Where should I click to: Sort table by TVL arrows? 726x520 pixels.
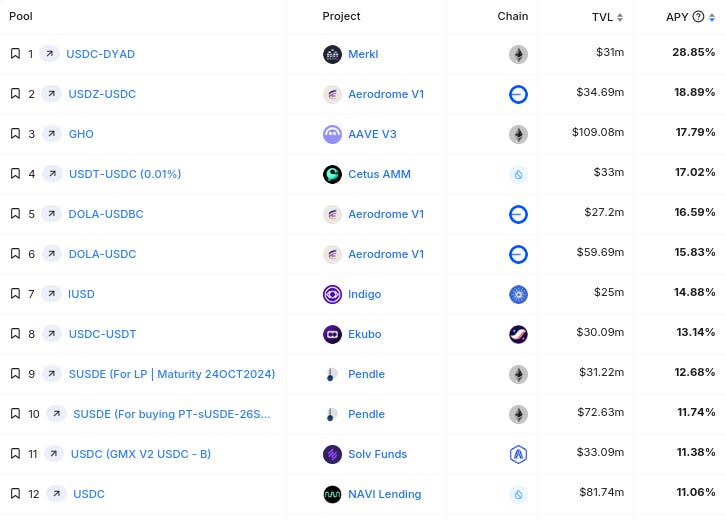click(x=620, y=17)
